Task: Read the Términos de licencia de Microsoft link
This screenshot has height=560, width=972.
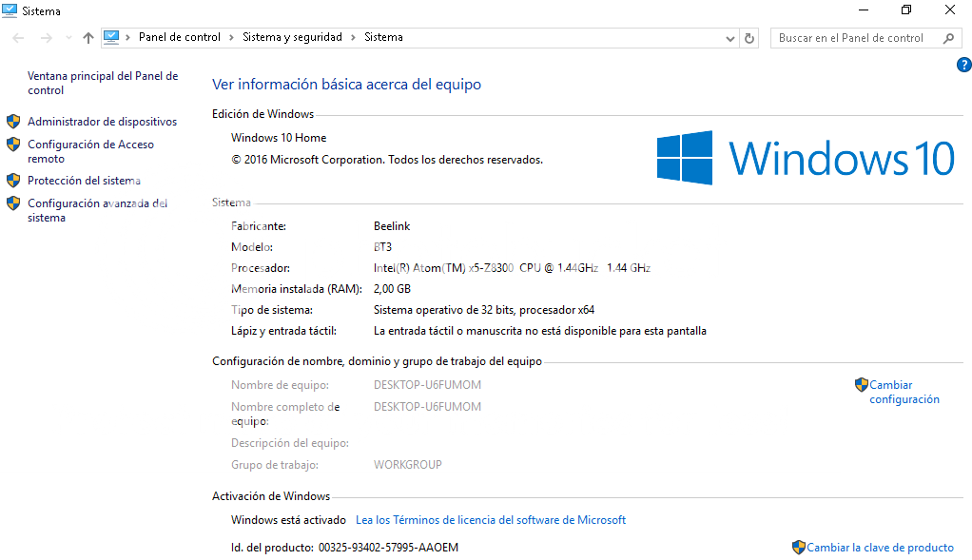Action: pyautogui.click(x=490, y=520)
